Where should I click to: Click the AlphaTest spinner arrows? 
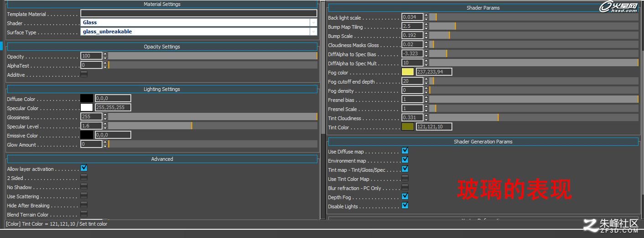coord(105,65)
